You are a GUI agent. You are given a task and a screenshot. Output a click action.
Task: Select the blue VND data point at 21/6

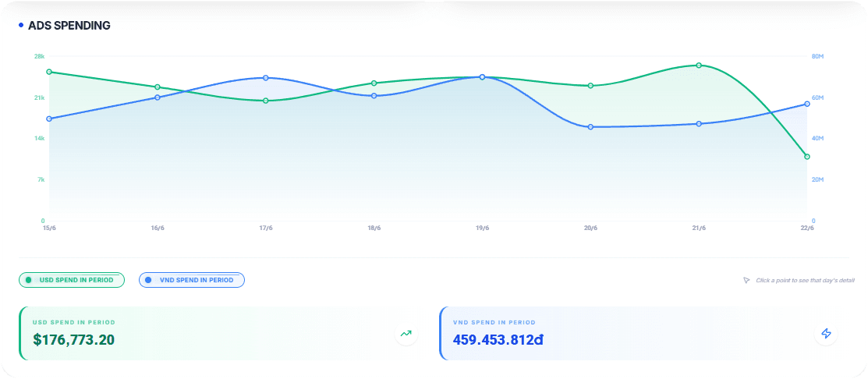tap(699, 124)
